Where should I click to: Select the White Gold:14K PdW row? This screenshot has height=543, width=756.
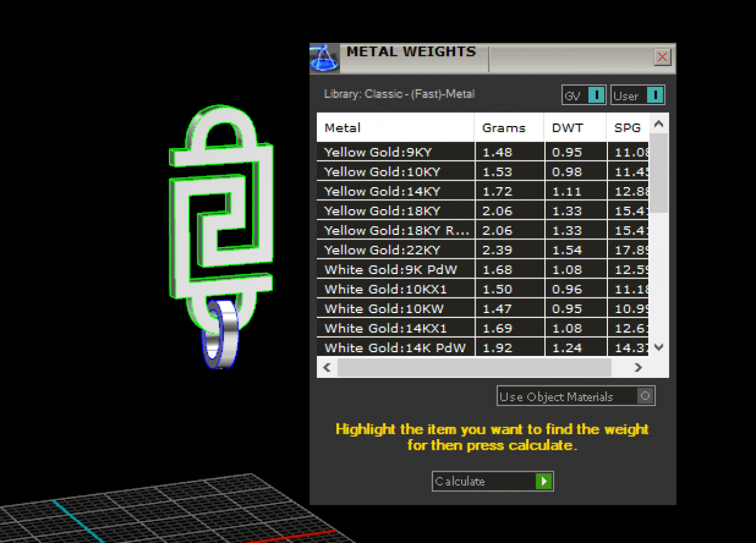(x=483, y=347)
